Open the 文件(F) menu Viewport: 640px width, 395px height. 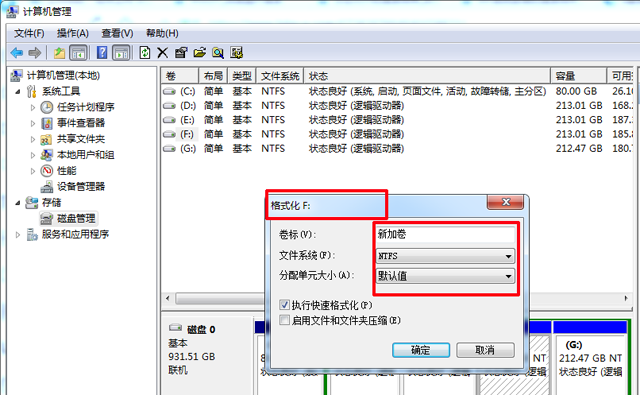[29, 33]
